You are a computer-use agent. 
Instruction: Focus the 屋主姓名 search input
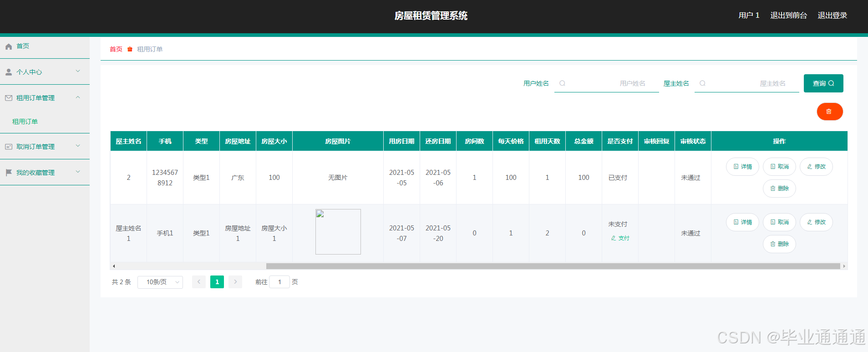tap(747, 83)
